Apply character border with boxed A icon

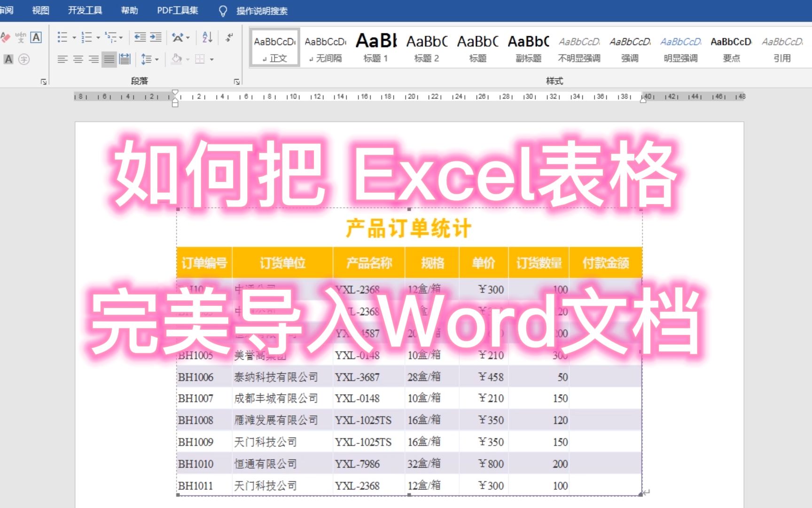tap(36, 37)
